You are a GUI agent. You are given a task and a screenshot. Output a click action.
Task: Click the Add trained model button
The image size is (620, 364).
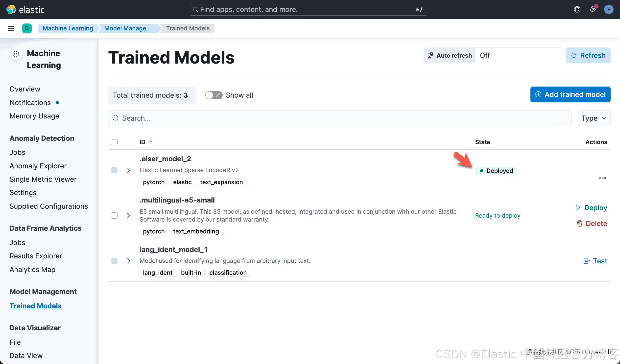click(x=570, y=94)
